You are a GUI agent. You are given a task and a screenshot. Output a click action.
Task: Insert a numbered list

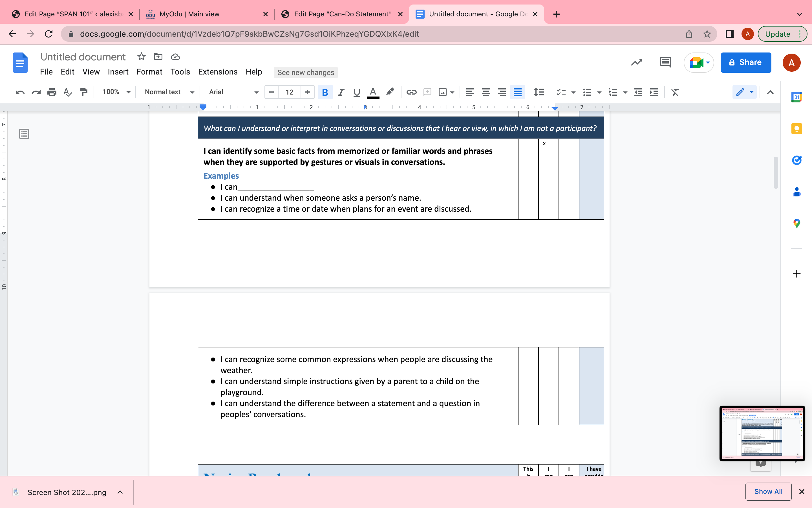pyautogui.click(x=613, y=92)
